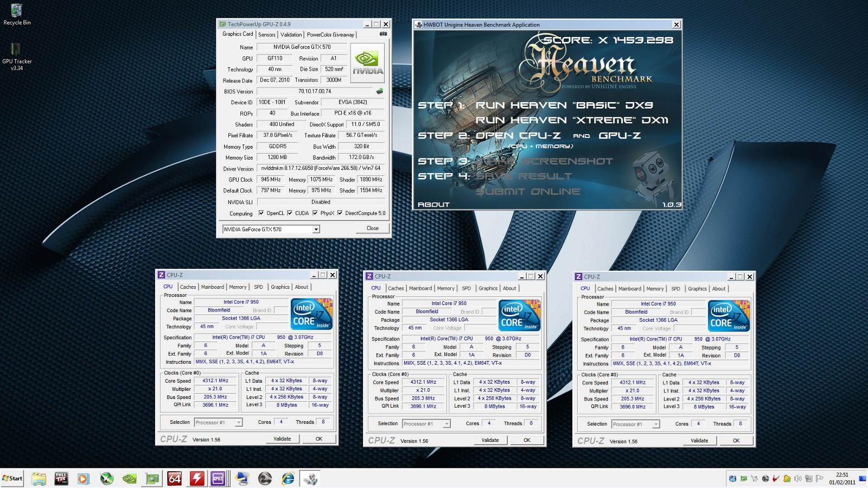
Task: Click the Intel Core i7 logo in the leftmost CPU-Z window
Action: pos(312,313)
